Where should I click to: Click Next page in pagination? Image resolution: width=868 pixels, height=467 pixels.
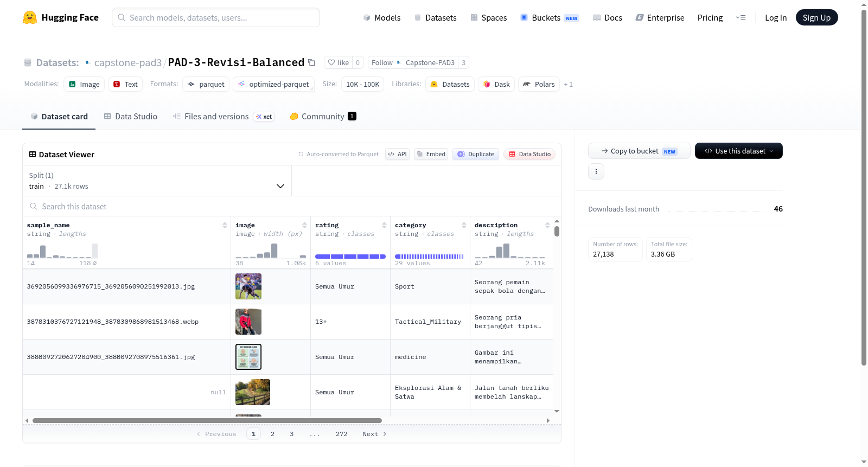pyautogui.click(x=374, y=434)
